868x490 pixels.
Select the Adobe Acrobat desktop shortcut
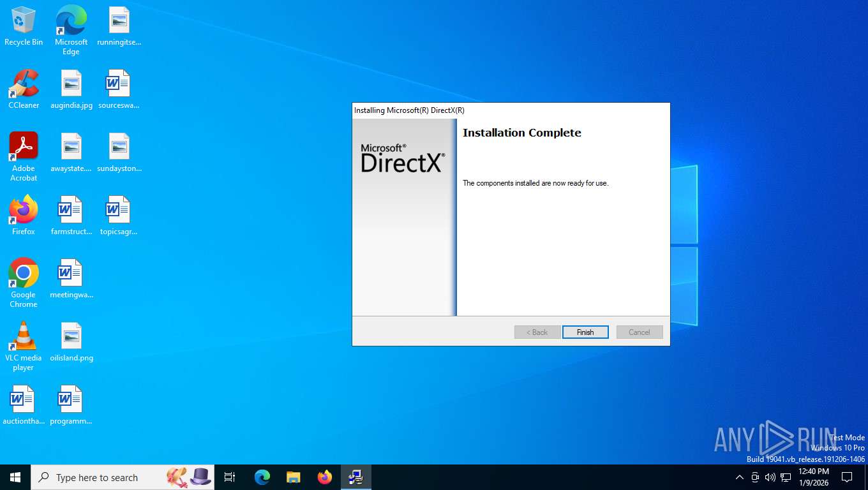tap(24, 157)
